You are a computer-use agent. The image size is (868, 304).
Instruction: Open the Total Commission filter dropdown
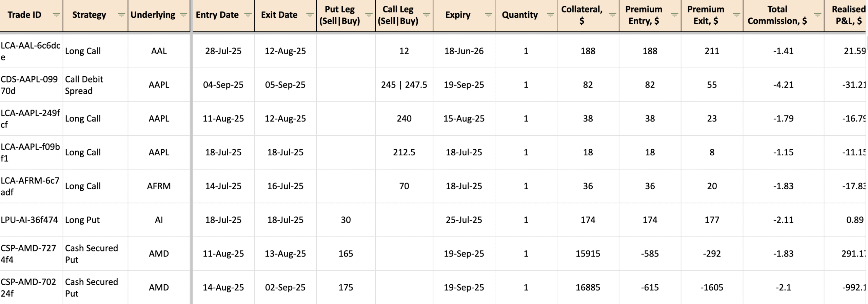click(x=817, y=15)
